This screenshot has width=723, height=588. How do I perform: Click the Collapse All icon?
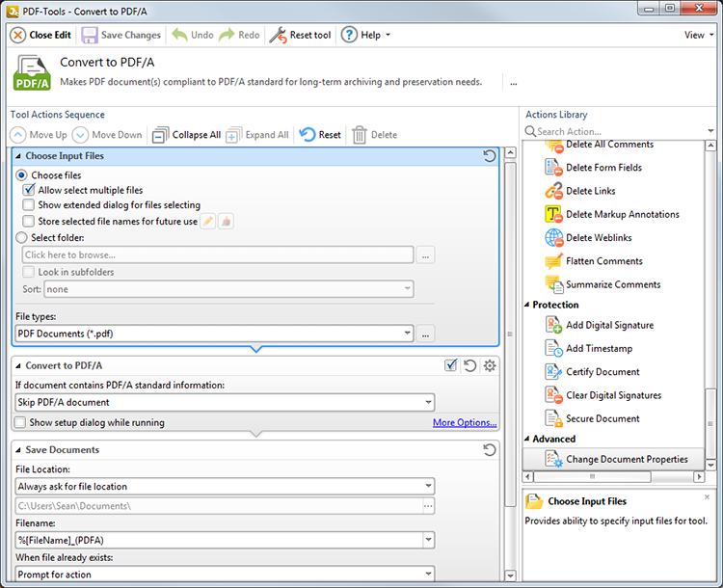160,135
